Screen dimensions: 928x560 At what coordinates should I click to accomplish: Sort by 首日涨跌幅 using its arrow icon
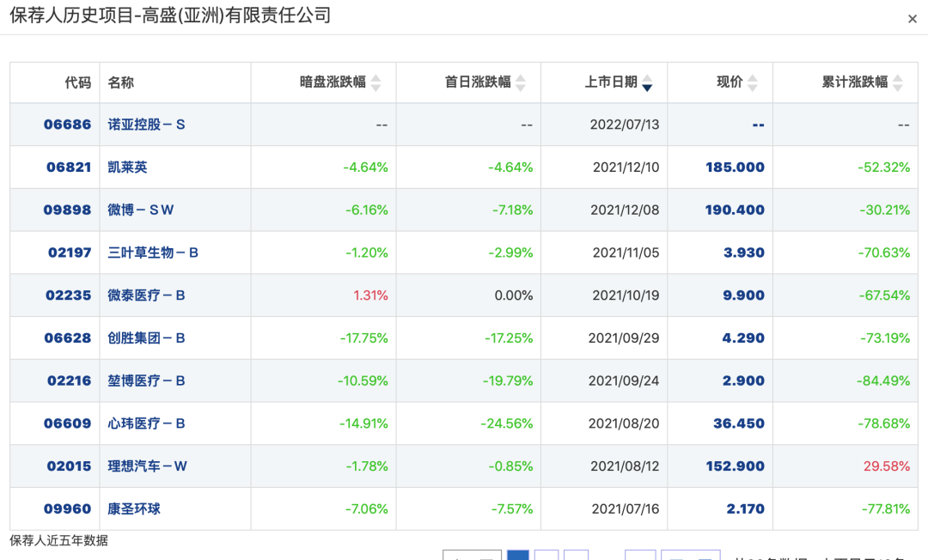click(x=521, y=82)
